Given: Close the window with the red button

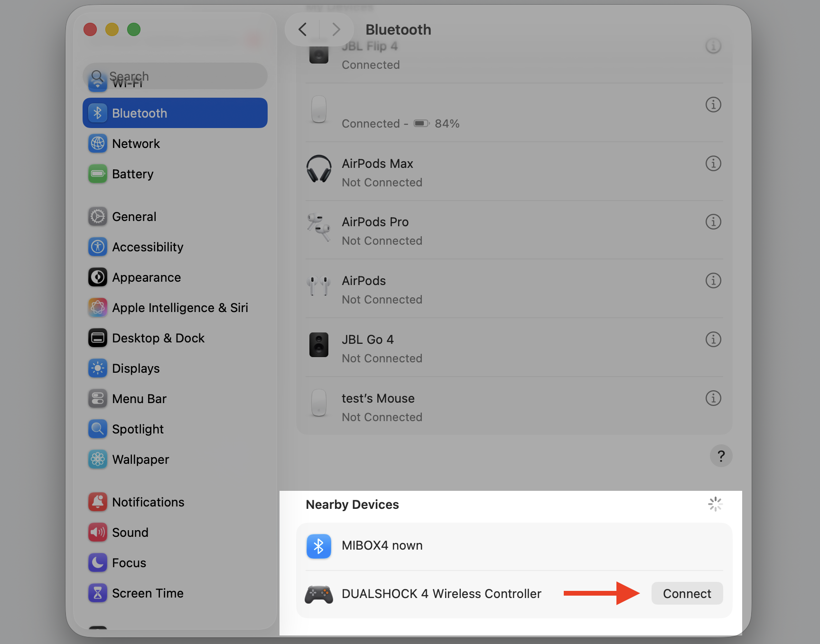Looking at the screenshot, I should pyautogui.click(x=90, y=29).
